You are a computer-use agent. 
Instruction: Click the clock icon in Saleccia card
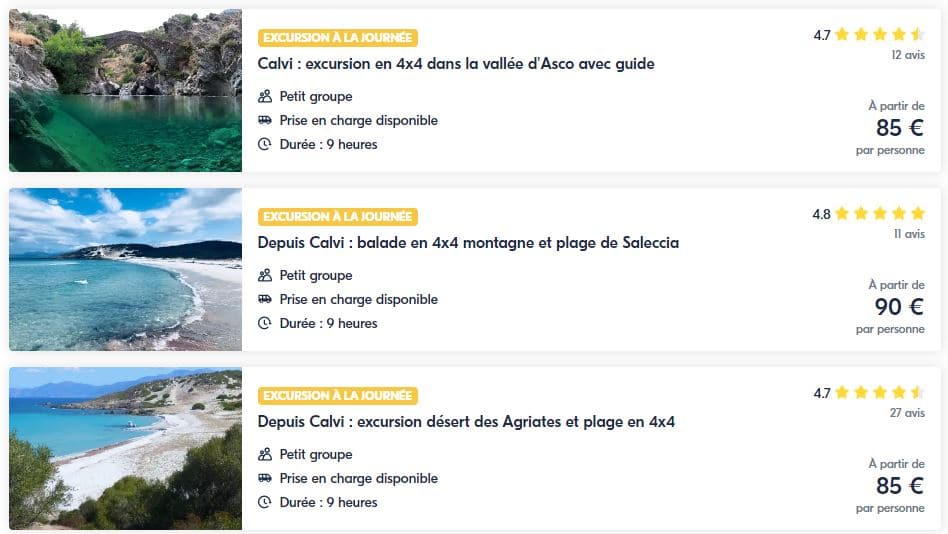[x=265, y=323]
